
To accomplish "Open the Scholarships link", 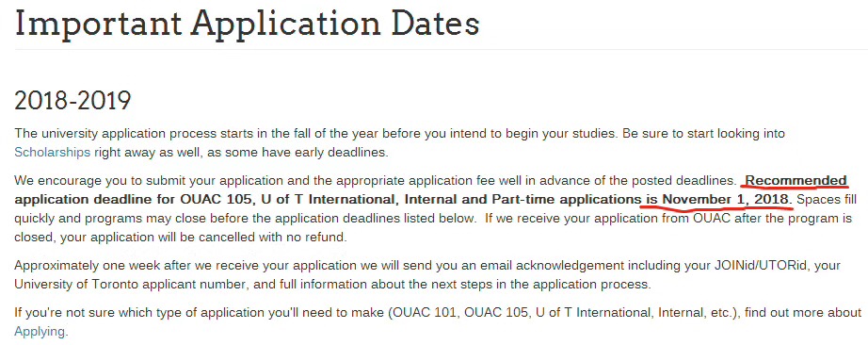I will (x=52, y=153).
